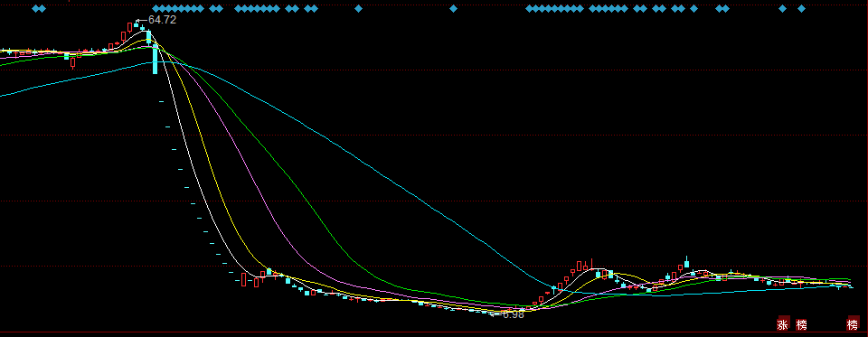Click the large red hollow candle ending the gap-down
The image size is (868, 337).
pos(243,279)
